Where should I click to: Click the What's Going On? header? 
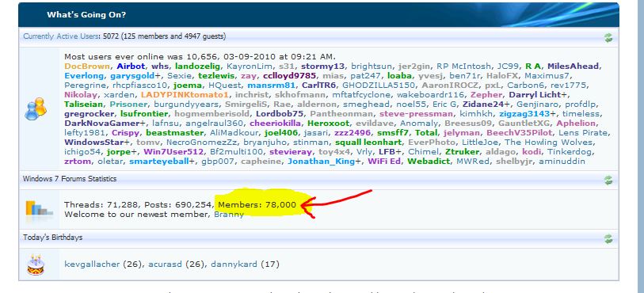click(86, 15)
